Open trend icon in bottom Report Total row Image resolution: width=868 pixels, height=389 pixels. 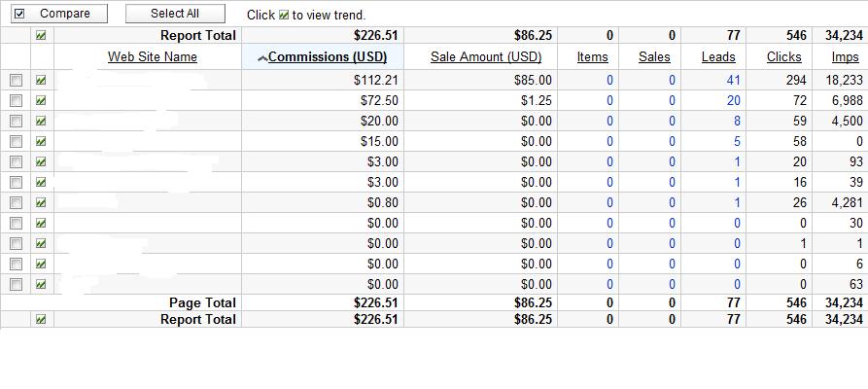pyautogui.click(x=41, y=319)
